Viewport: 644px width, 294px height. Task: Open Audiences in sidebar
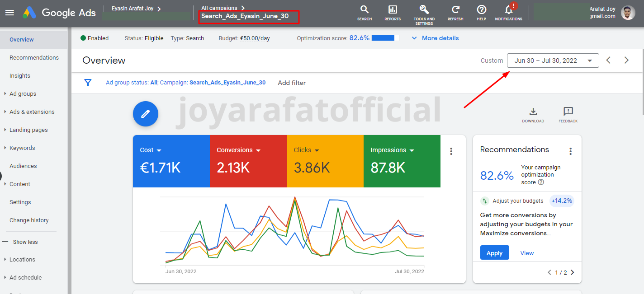pyautogui.click(x=23, y=166)
